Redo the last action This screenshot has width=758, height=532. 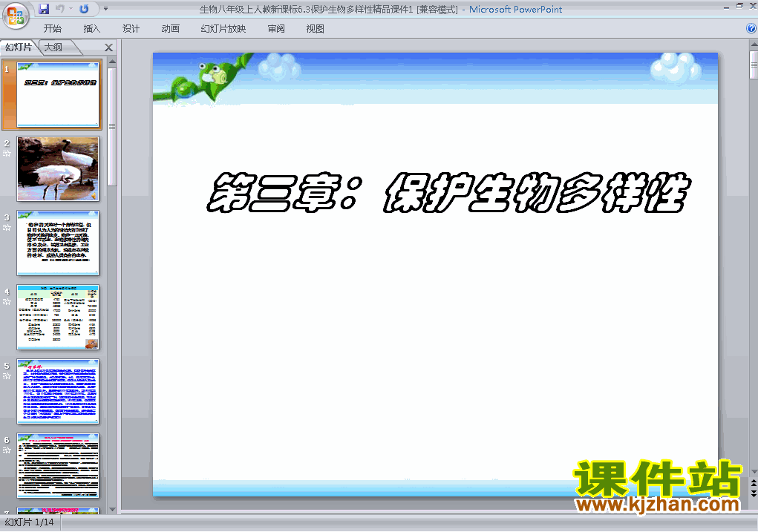pyautogui.click(x=84, y=9)
